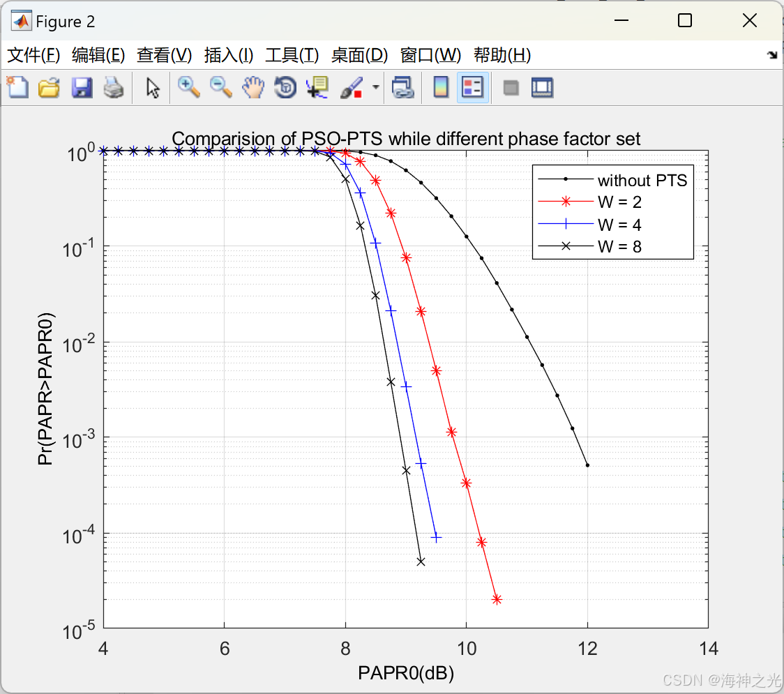
Task: Click the x-axis tick label 10
Action: tap(467, 649)
